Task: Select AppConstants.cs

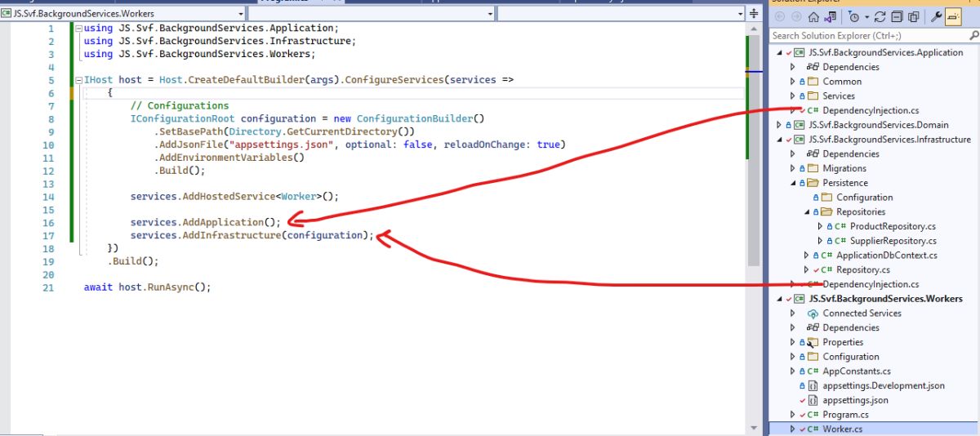Action: click(x=857, y=371)
